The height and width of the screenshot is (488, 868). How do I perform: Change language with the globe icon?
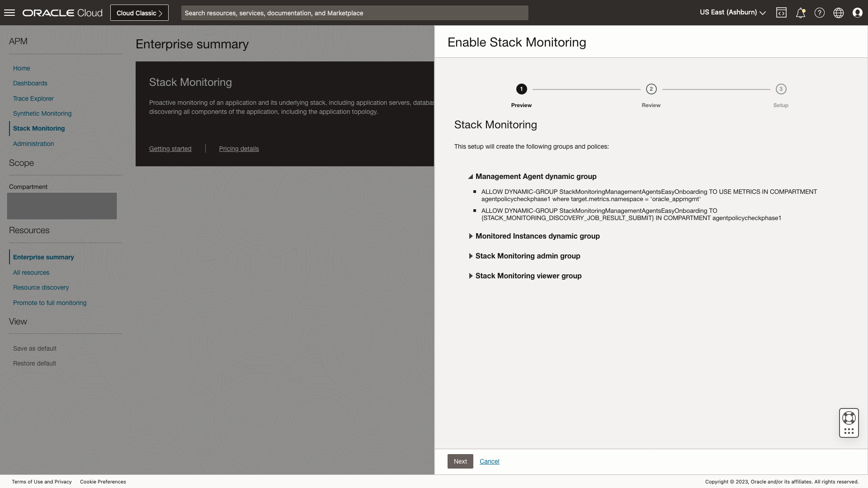coord(839,12)
